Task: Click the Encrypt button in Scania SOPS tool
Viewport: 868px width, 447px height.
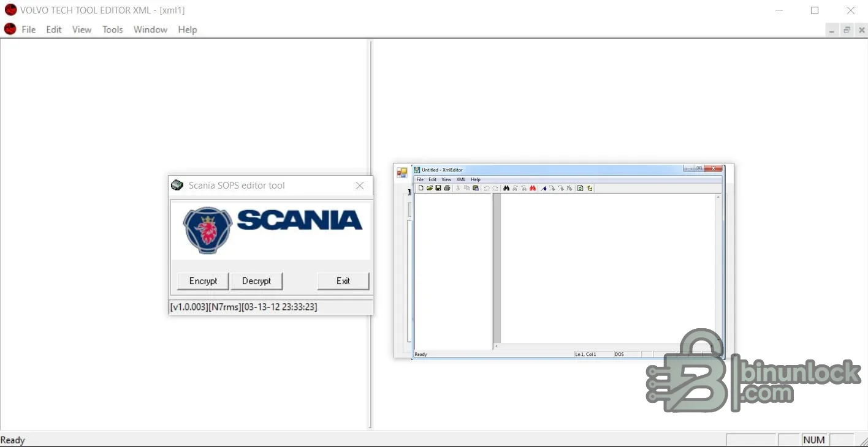Action: (x=203, y=281)
